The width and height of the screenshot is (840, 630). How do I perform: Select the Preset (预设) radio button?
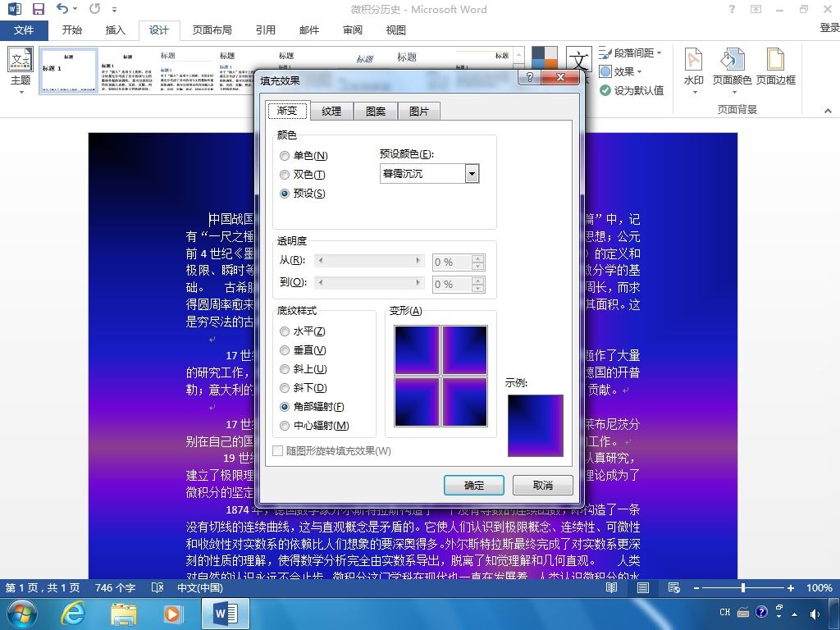tap(285, 194)
